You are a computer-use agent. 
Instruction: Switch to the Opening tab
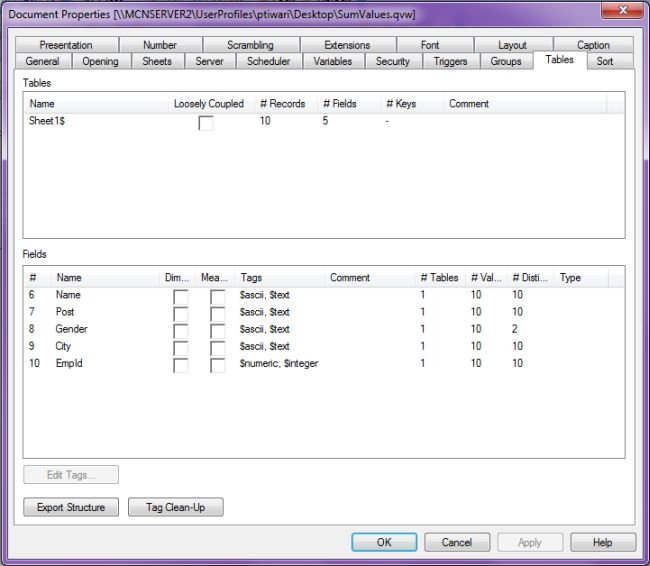(101, 61)
